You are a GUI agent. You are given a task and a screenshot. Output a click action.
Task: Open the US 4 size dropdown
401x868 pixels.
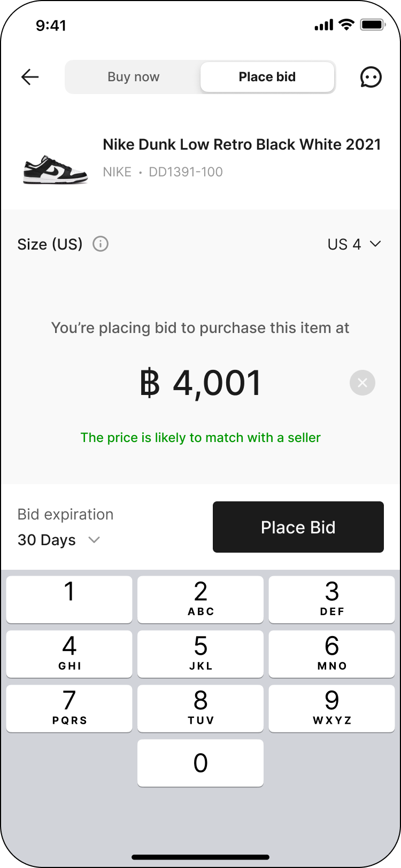354,244
